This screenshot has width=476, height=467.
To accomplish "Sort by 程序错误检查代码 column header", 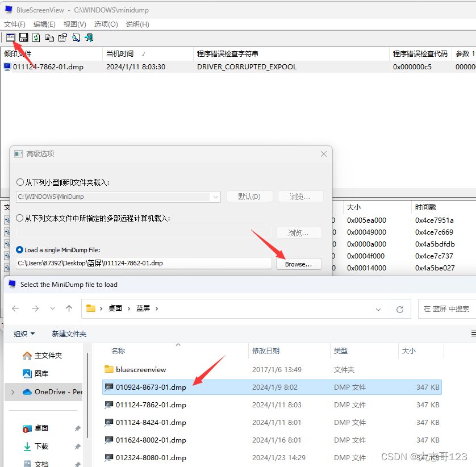I will click(420, 54).
